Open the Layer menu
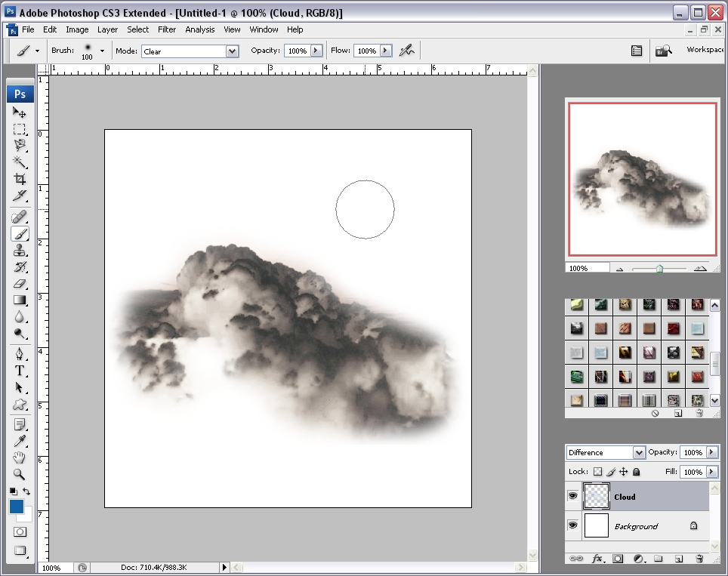Image resolution: width=728 pixels, height=576 pixels. (107, 29)
